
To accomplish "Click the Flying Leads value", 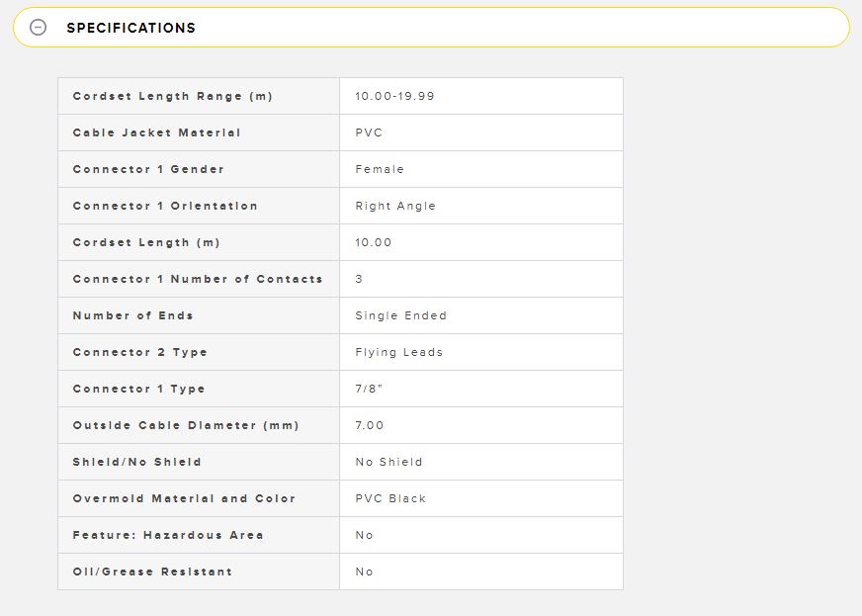I will point(398,353).
